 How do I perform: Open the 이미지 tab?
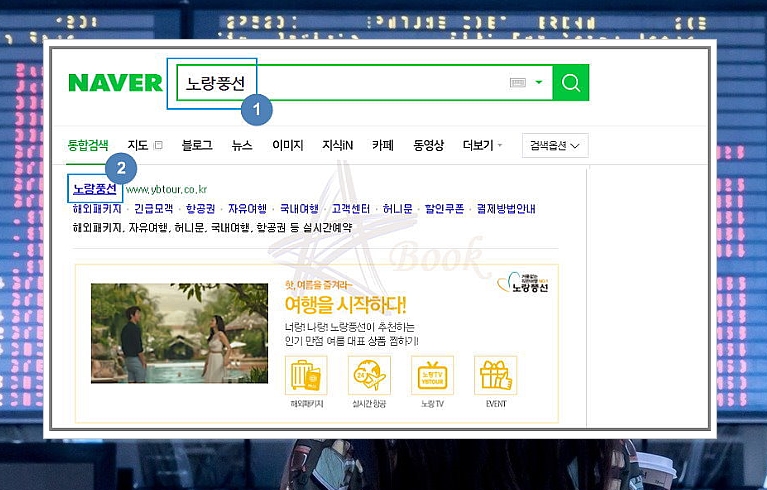point(288,145)
